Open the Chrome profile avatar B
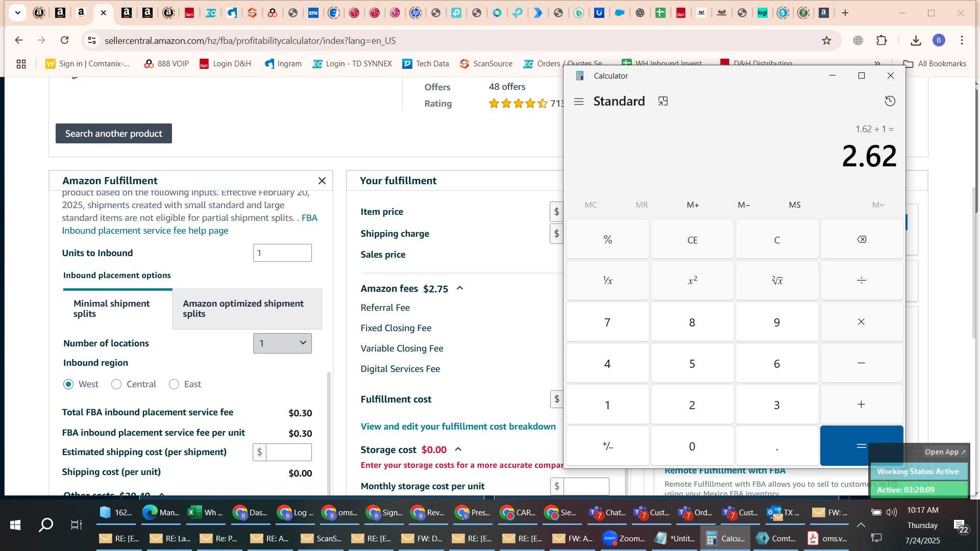Viewport: 980px width, 551px height. [939, 40]
